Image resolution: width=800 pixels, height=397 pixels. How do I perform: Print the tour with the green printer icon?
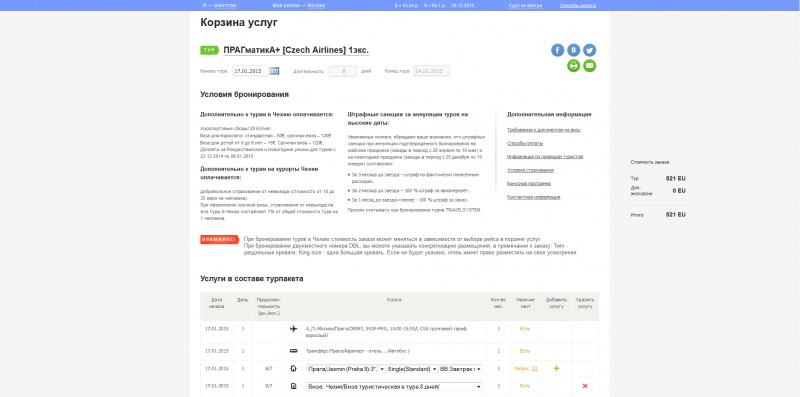click(x=573, y=66)
